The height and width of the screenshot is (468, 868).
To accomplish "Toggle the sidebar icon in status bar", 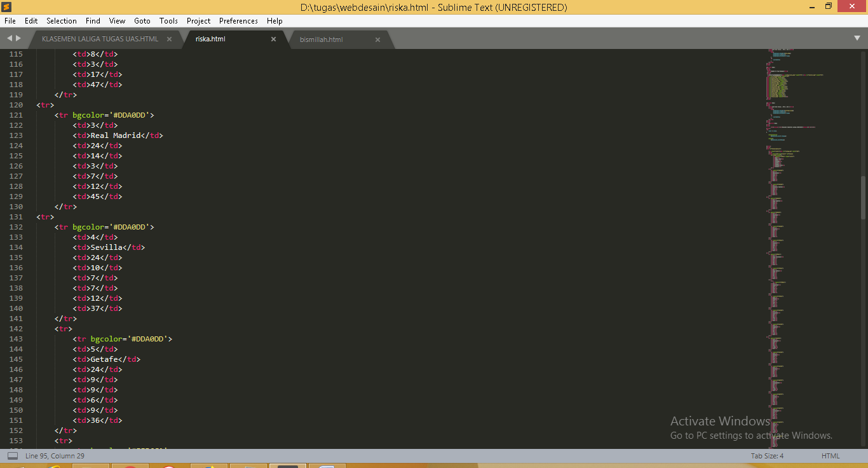I will click(13, 456).
